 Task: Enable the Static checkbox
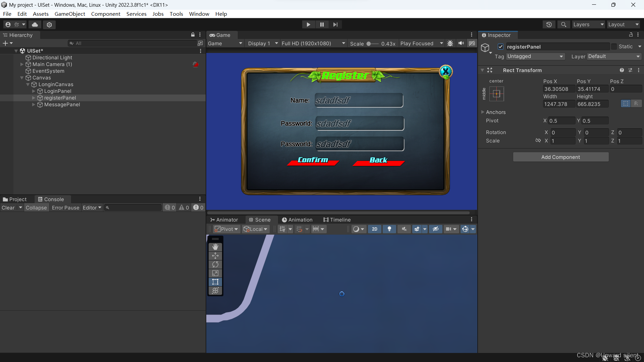[x=613, y=47]
